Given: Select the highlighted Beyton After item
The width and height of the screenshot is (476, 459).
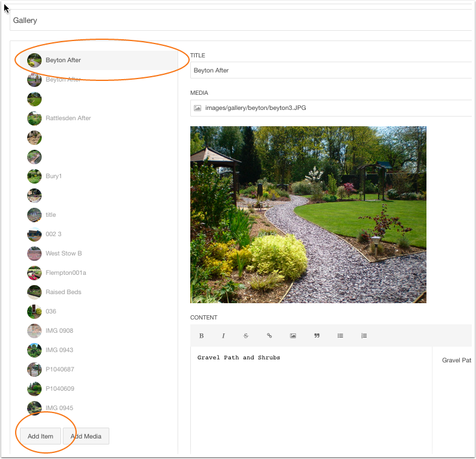Looking at the screenshot, I should [98, 60].
